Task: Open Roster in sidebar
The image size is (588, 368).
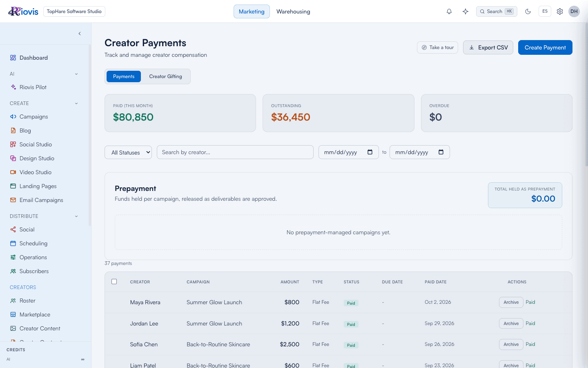Action: click(44, 301)
